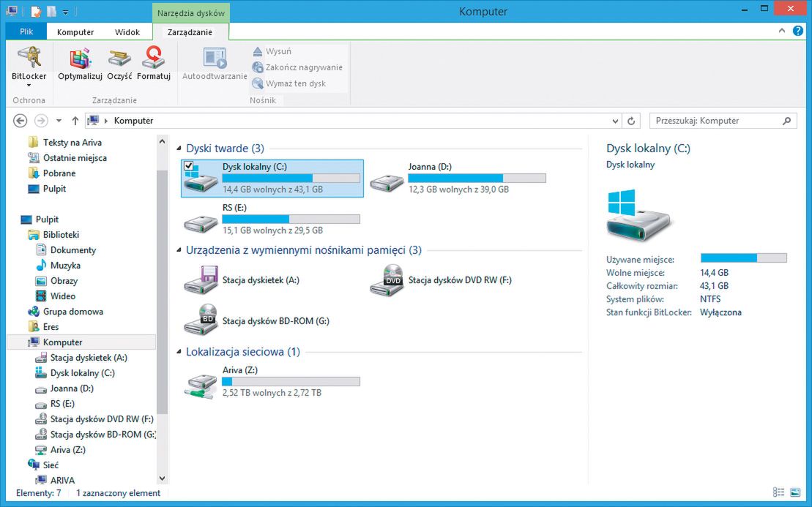Click the Komputer breadcrumb in address bar
The height and width of the screenshot is (507, 812).
click(x=133, y=121)
